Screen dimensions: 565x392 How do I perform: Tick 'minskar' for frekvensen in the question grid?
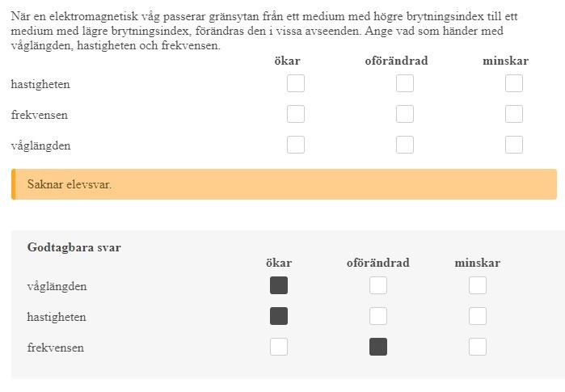pyautogui.click(x=514, y=115)
